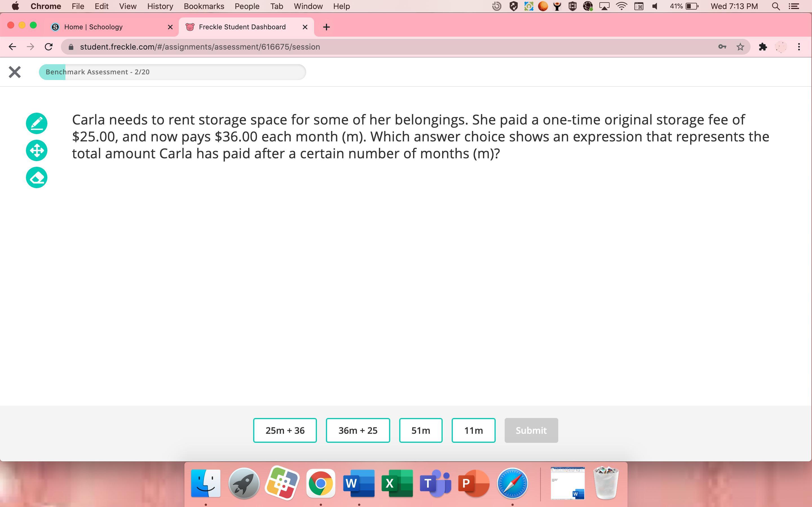Select the move arrows tool
812x507 pixels.
coord(37,151)
